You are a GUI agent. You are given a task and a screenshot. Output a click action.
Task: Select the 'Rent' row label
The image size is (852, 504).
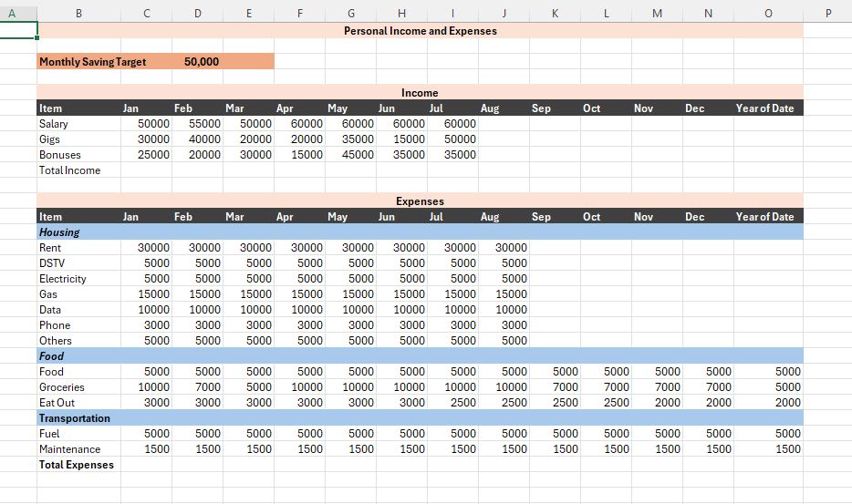50,248
